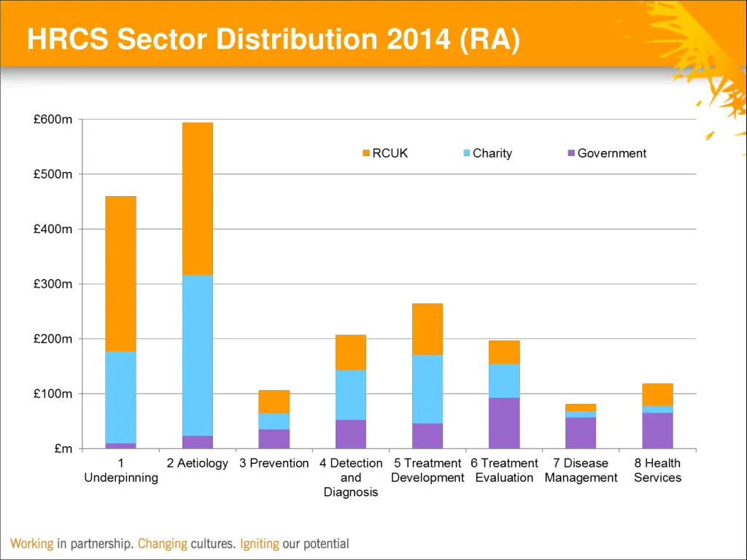Click orange RCUK segment of Treatment Development bar
This screenshot has width=747, height=560.
[427, 329]
